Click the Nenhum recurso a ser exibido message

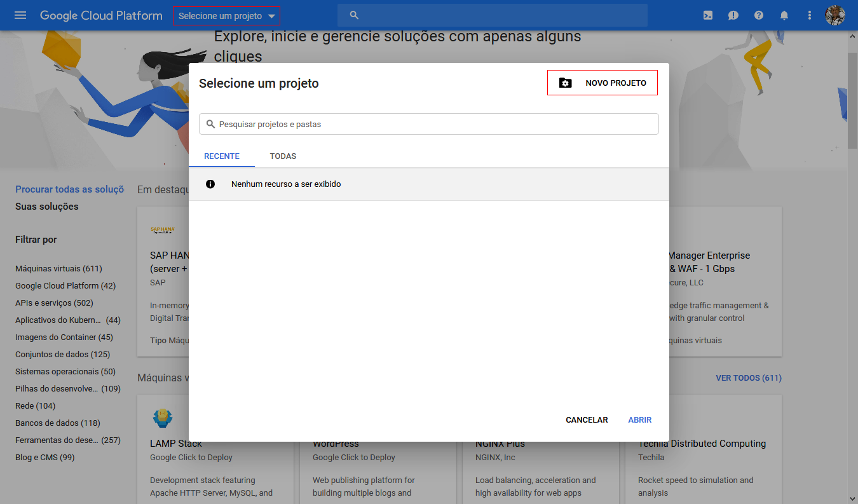[286, 184]
